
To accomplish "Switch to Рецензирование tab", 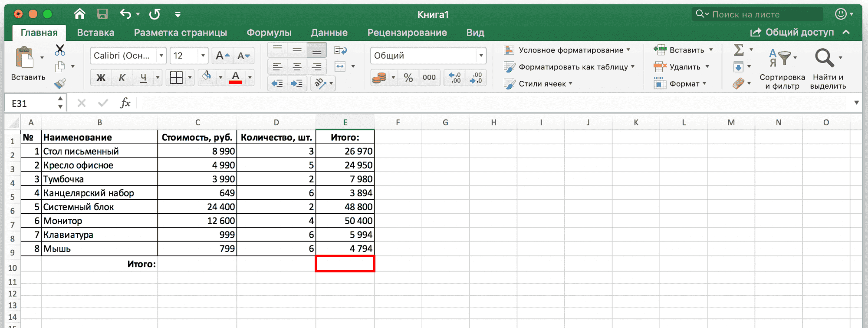I will (407, 33).
